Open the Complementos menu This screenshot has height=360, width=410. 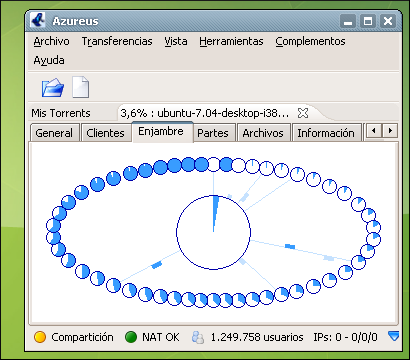click(310, 41)
